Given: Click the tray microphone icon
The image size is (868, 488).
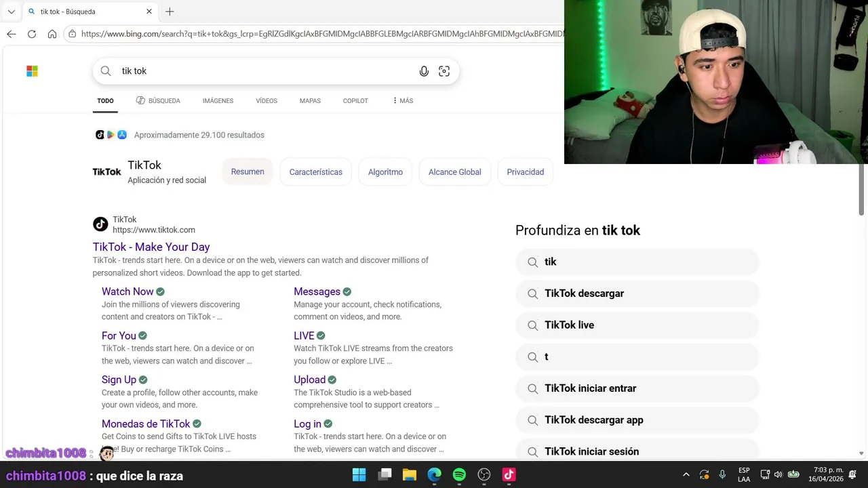Looking at the screenshot, I should point(722,474).
